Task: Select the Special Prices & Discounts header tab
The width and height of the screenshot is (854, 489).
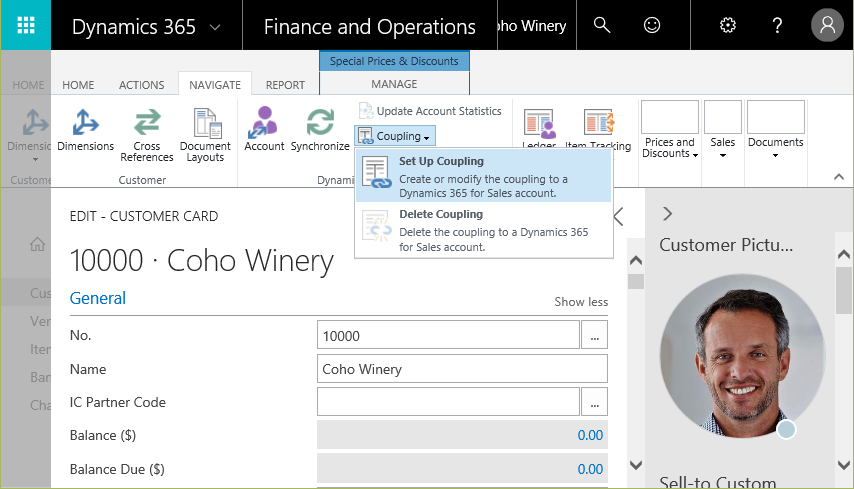Action: pos(394,61)
